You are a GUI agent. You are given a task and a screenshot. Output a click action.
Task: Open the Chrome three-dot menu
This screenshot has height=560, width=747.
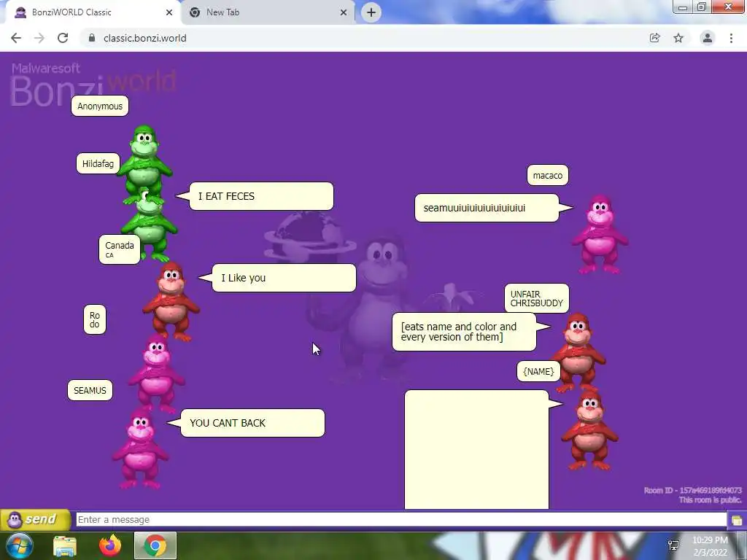[731, 38]
